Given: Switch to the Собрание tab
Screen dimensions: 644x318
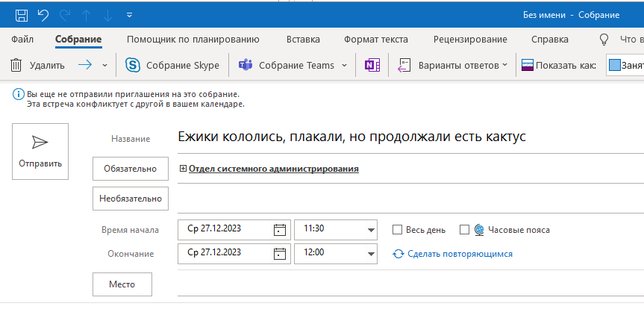Looking at the screenshot, I should click(x=78, y=40).
